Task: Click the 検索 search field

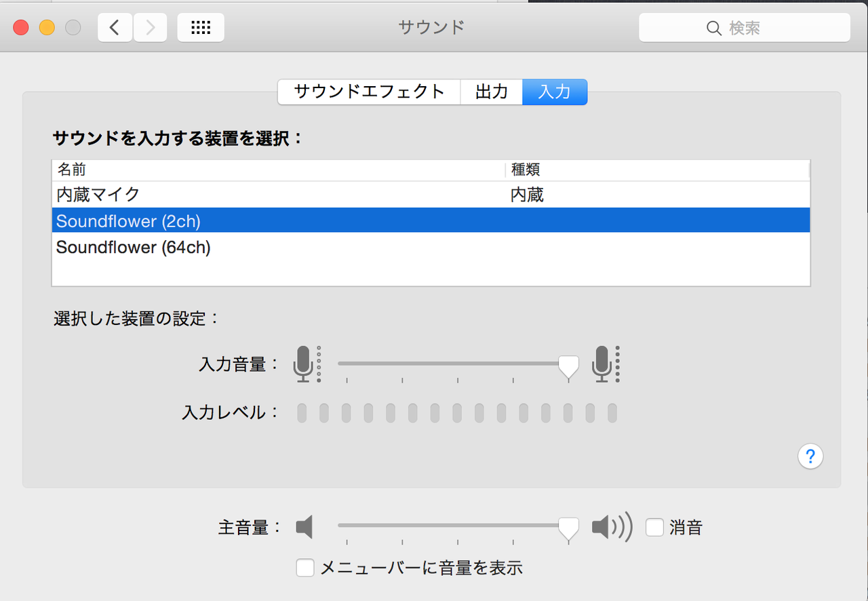Action: coord(745,28)
